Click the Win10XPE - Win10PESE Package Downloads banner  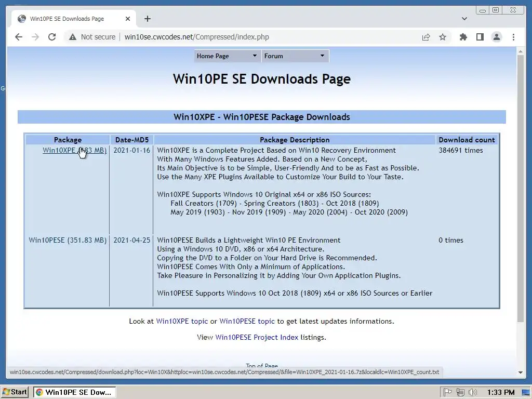tap(262, 117)
